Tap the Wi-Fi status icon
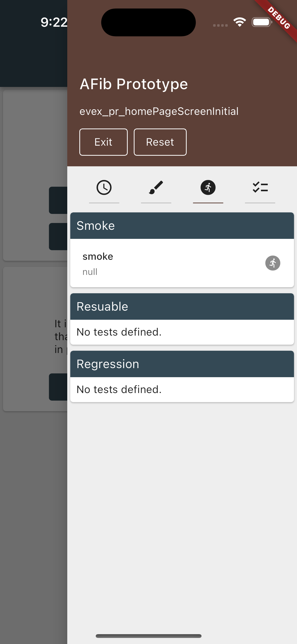Screen dimensions: 297x644 (x=240, y=22)
